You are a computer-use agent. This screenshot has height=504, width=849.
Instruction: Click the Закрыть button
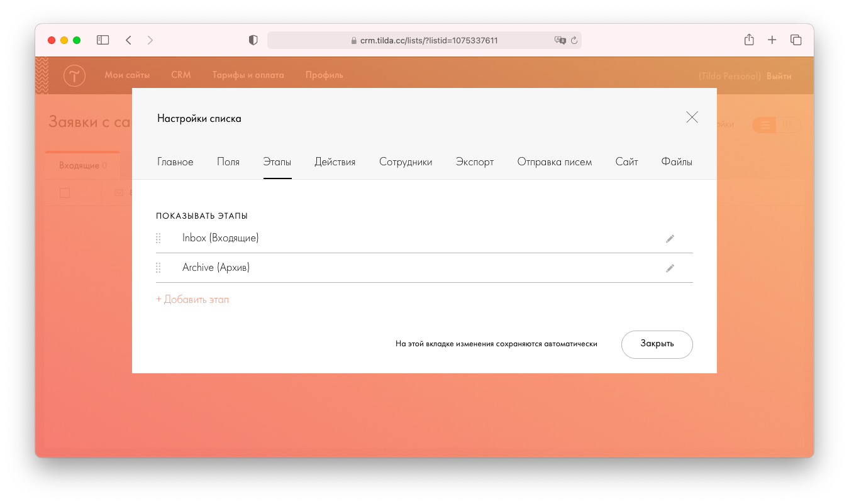657,344
